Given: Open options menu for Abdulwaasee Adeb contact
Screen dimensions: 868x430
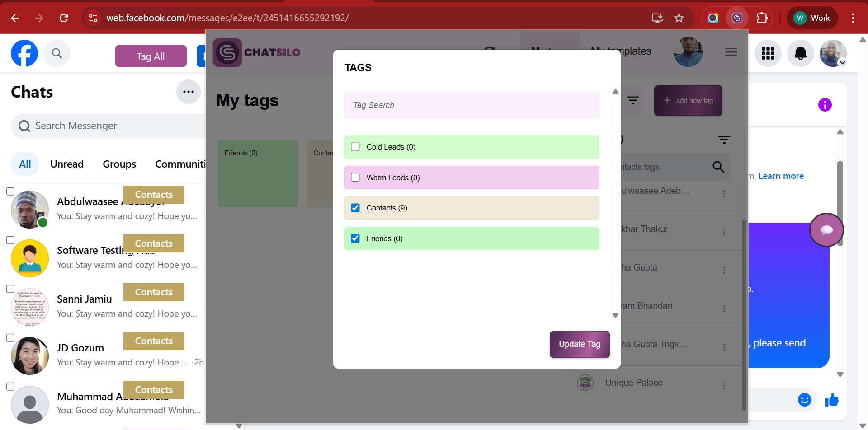Looking at the screenshot, I should [724, 193].
